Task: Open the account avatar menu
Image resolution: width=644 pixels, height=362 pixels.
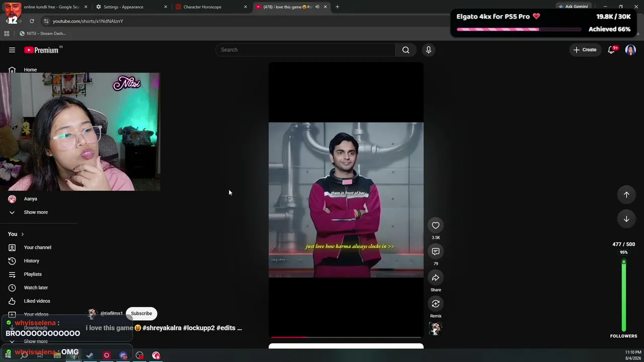Action: (x=630, y=50)
